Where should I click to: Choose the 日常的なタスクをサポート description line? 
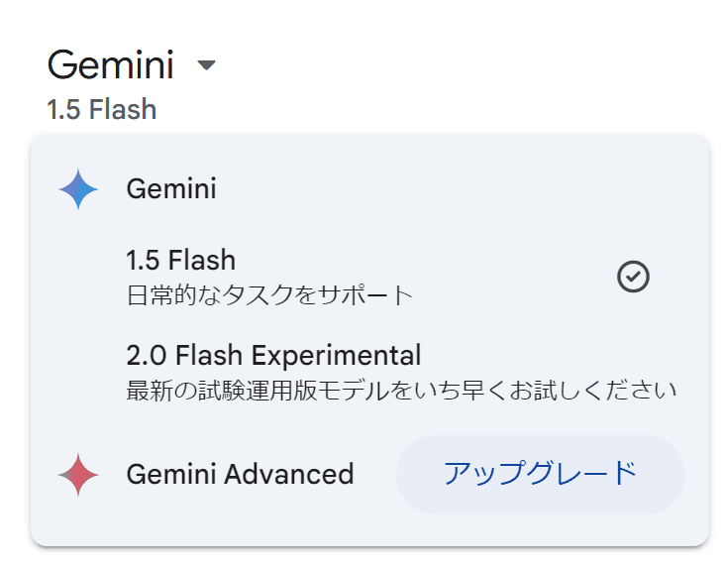[269, 295]
